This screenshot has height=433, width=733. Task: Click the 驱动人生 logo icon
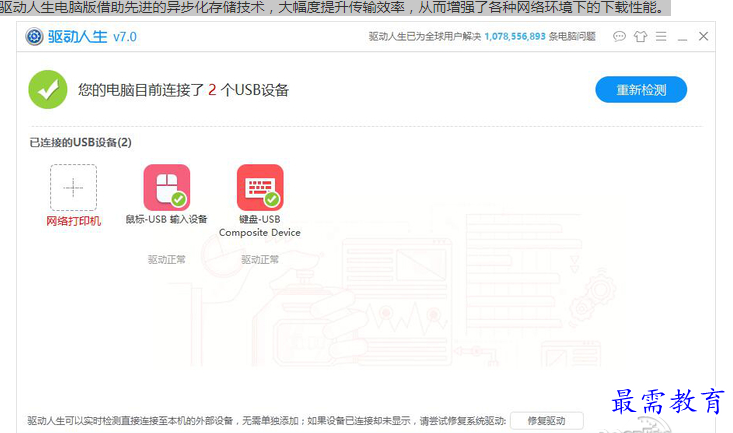coord(34,36)
